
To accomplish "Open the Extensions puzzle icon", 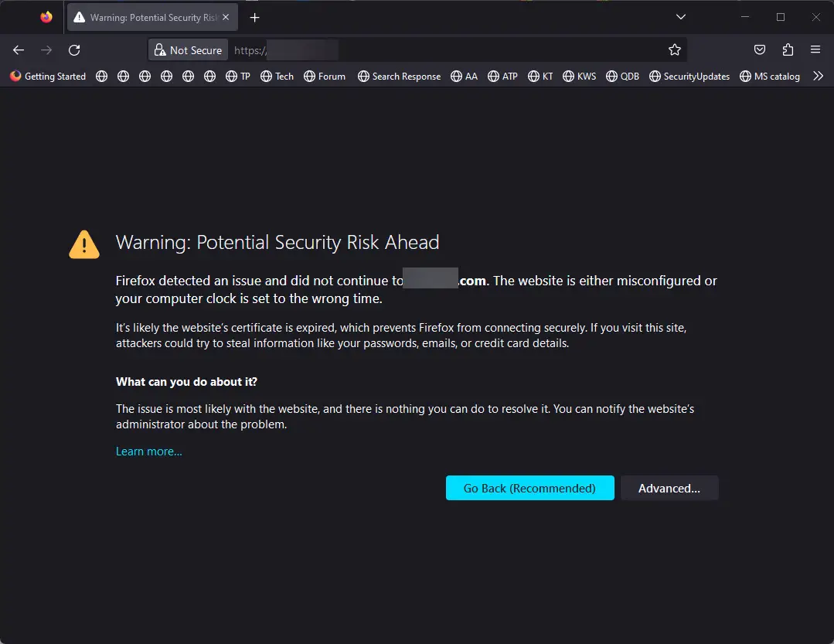I will point(788,50).
